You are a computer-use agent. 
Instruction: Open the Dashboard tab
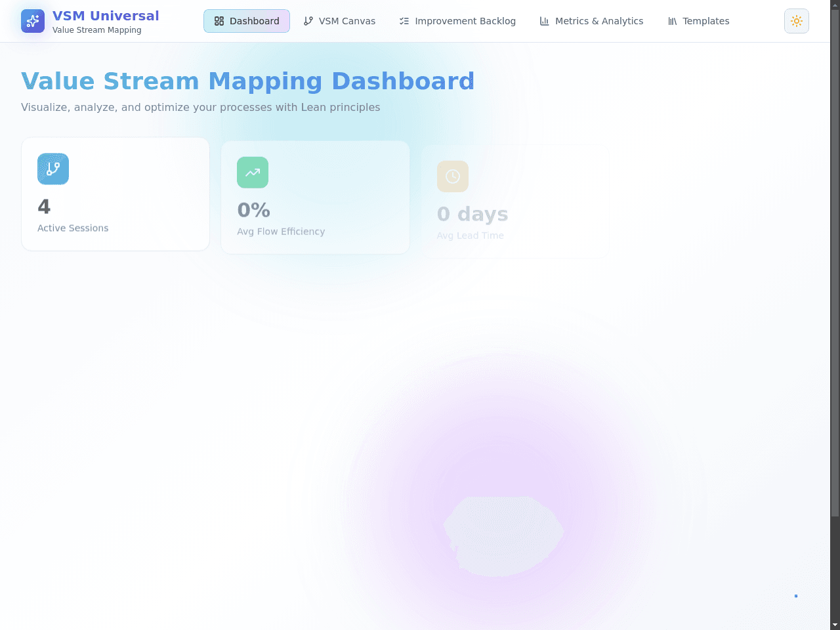coord(247,21)
